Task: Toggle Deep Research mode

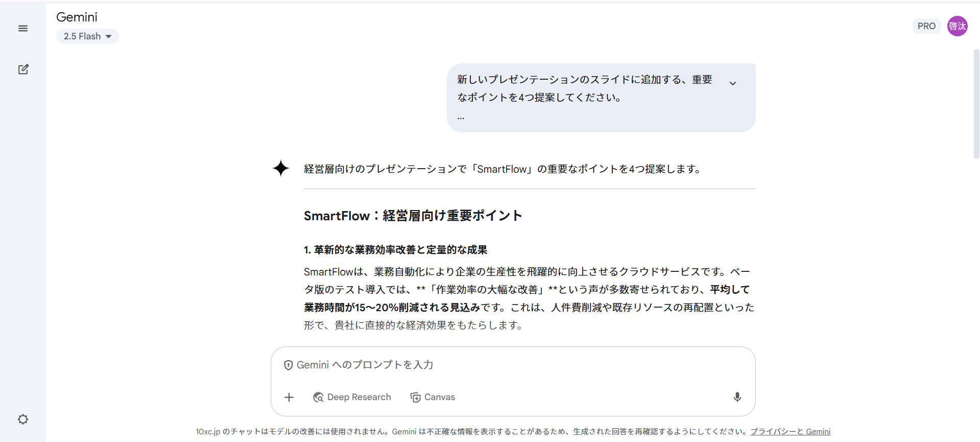Action: 352,397
